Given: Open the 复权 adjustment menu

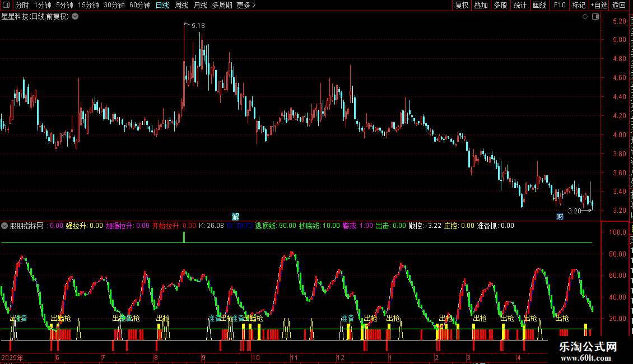Looking at the screenshot, I should (462, 5).
